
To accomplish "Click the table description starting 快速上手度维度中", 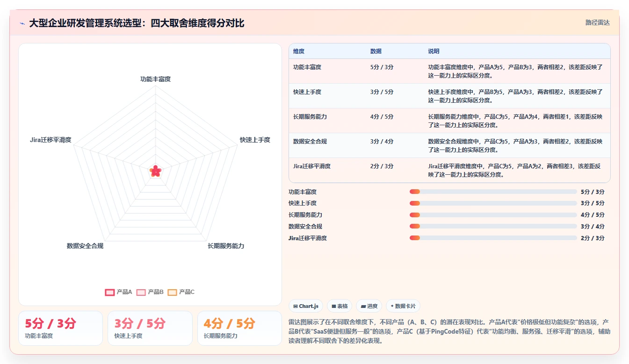I will click(x=515, y=96).
